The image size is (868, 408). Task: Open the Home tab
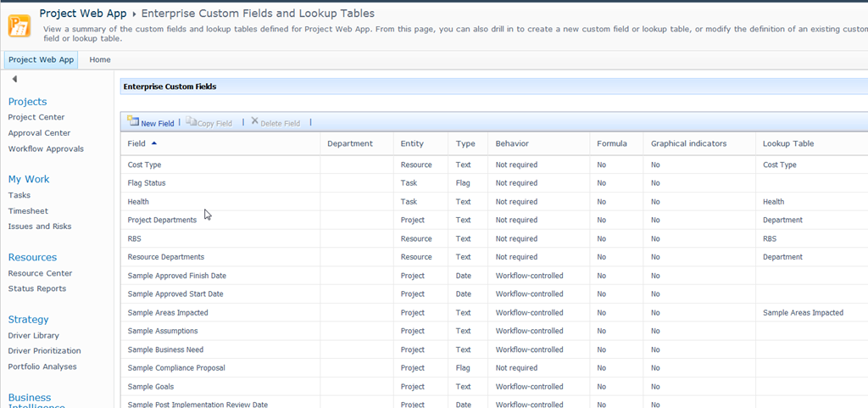(x=100, y=60)
